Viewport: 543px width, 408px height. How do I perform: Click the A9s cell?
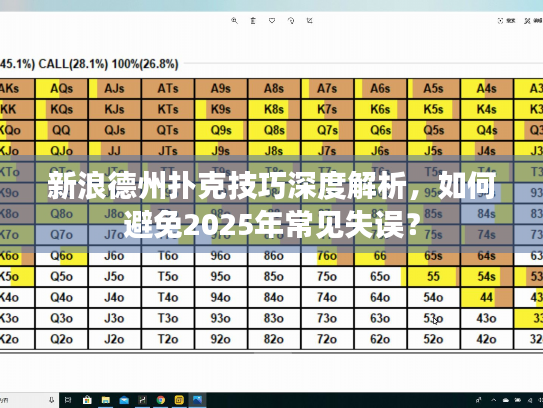221,88
